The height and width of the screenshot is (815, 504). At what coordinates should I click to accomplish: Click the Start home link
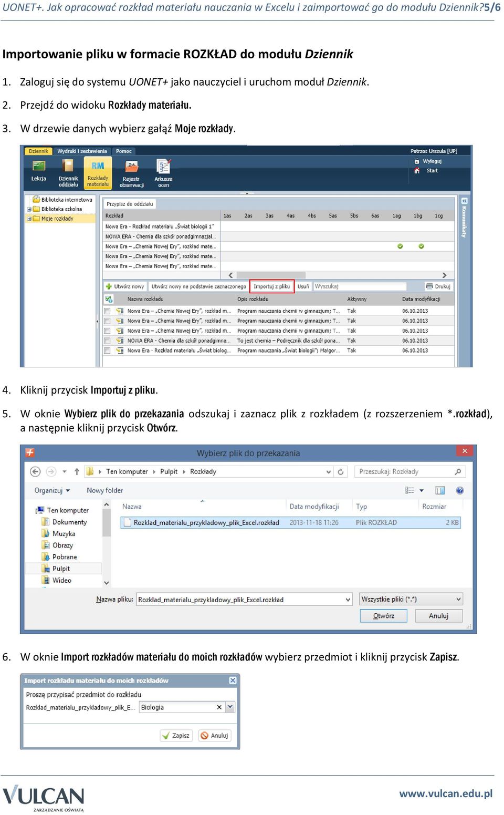pos(427,171)
